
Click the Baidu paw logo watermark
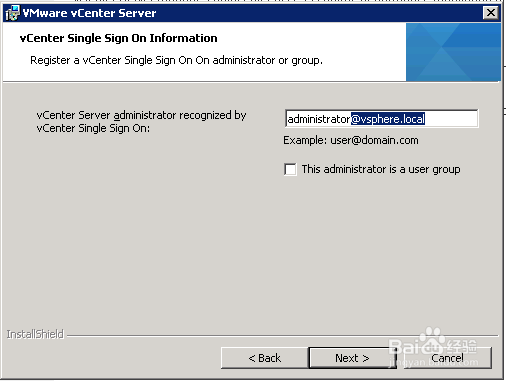pyautogui.click(x=432, y=340)
